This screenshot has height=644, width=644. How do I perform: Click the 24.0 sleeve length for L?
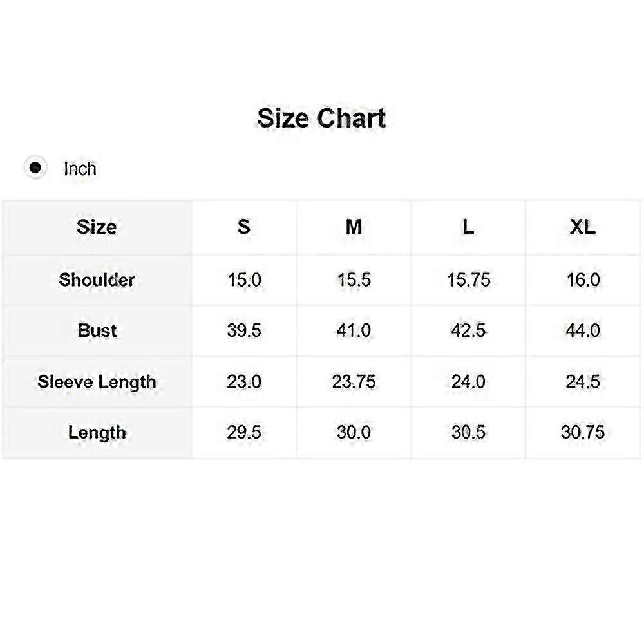coord(468,382)
